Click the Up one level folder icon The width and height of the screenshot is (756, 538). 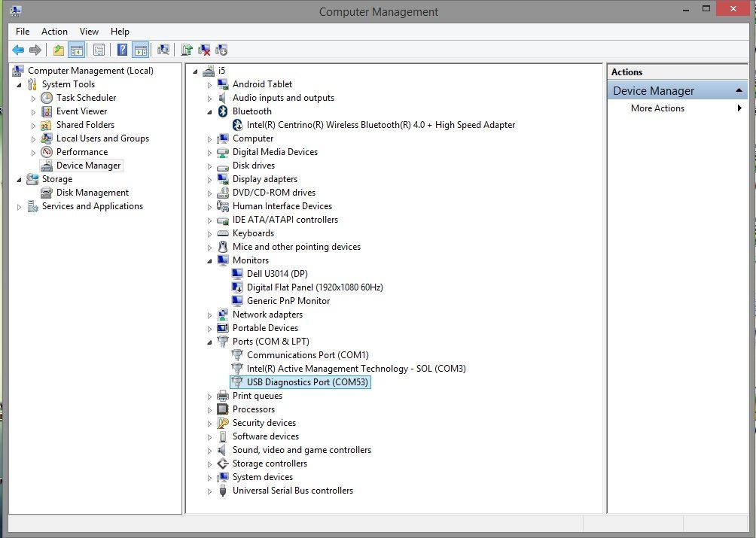(58, 50)
